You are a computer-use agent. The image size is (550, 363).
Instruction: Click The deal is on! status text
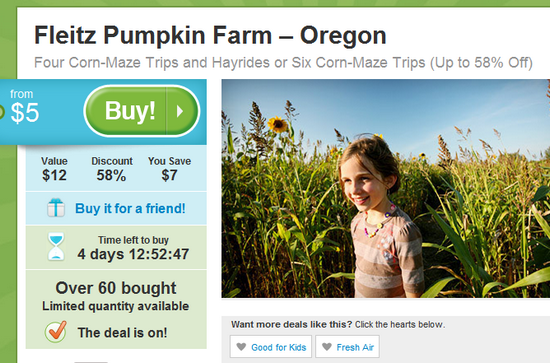click(x=122, y=332)
